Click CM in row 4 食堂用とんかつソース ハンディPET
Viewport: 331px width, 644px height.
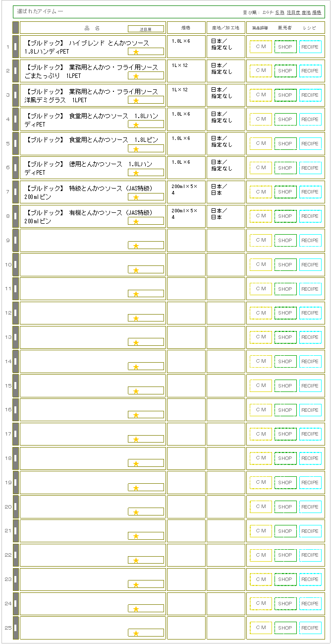point(261,120)
